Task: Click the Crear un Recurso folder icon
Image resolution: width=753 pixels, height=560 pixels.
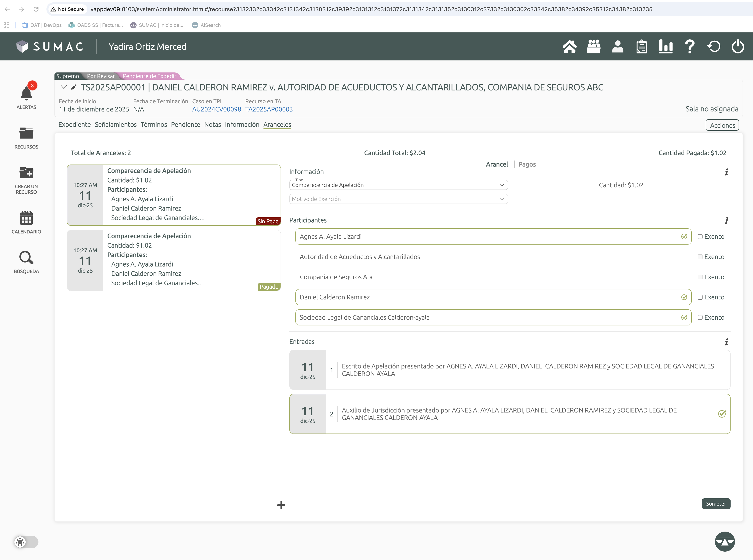Action: pos(26,173)
